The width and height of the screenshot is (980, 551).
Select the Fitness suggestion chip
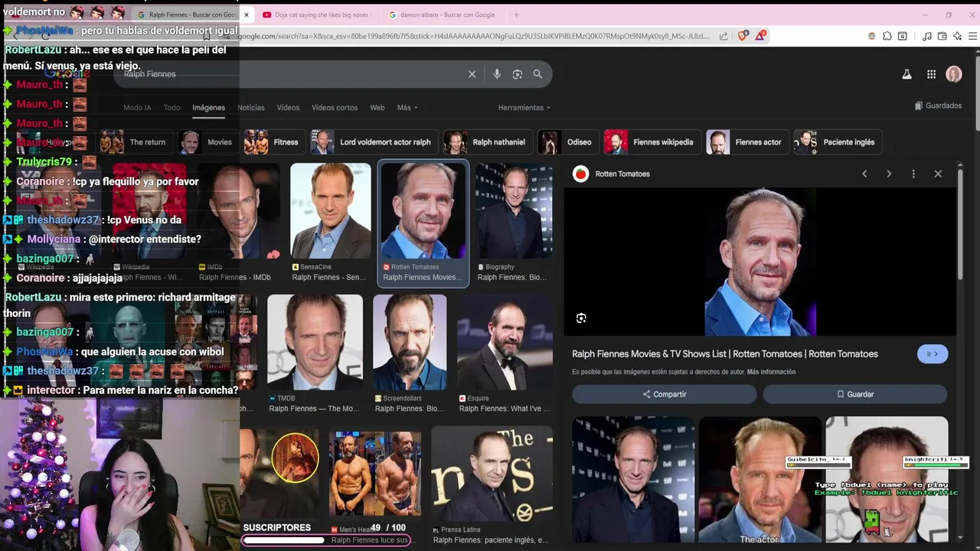(273, 142)
